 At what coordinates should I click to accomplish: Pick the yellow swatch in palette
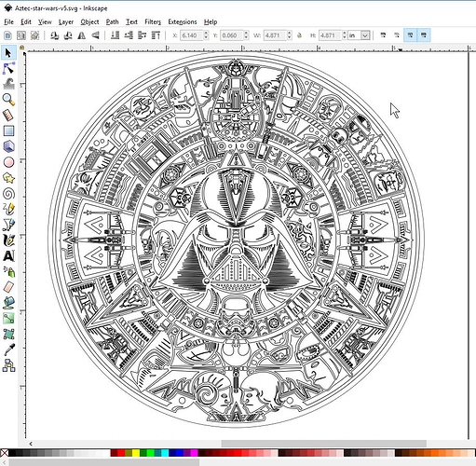click(136, 453)
